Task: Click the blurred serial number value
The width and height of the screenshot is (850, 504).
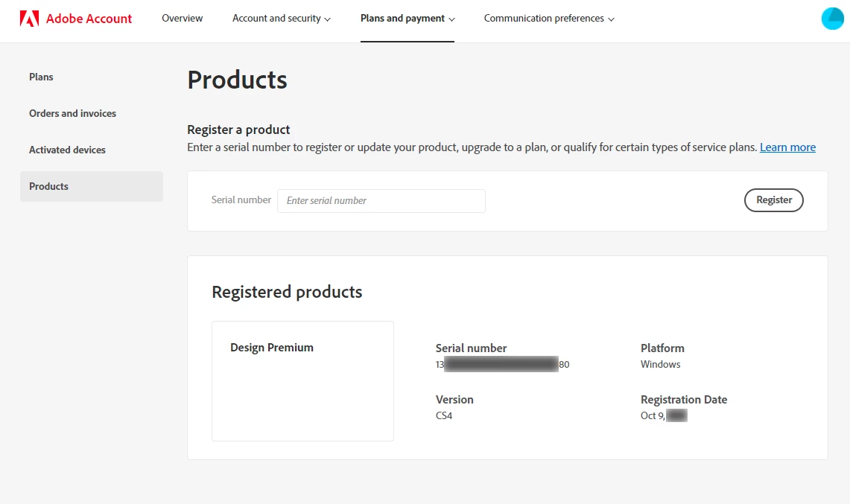Action: (x=503, y=364)
